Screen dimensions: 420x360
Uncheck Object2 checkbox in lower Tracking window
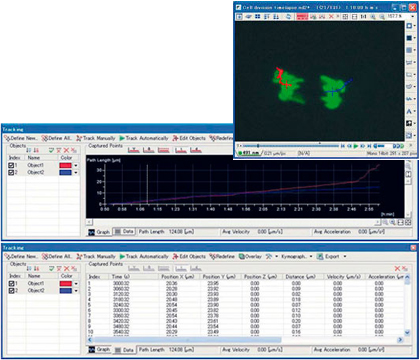pos(11,291)
